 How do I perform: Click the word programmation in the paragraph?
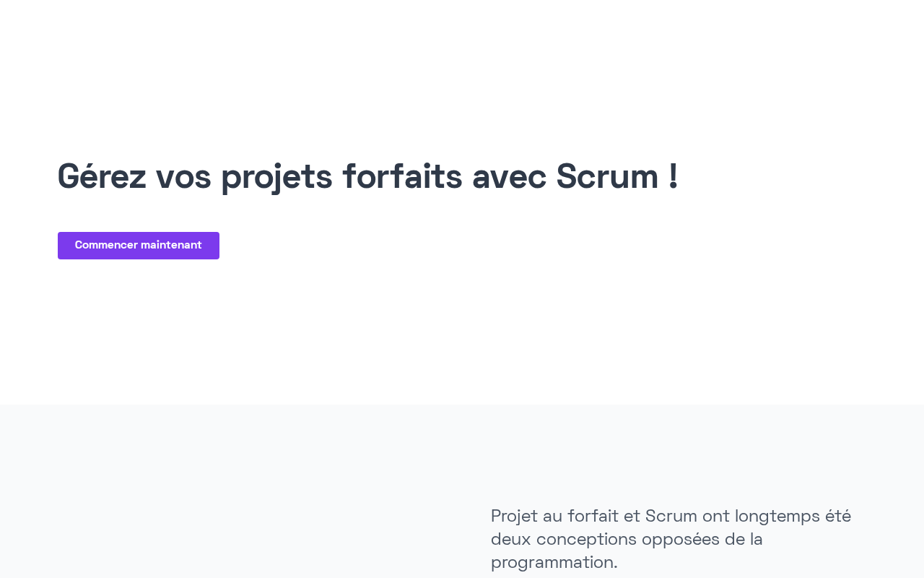point(552,563)
